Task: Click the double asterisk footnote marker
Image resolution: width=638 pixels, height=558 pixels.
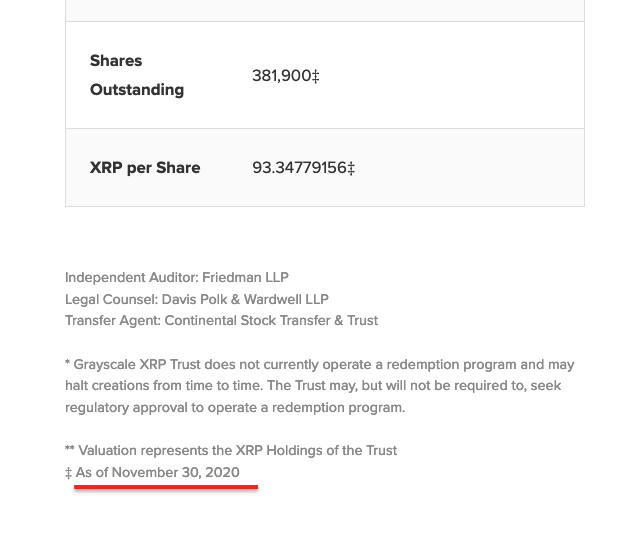Action: pyautogui.click(x=70, y=451)
